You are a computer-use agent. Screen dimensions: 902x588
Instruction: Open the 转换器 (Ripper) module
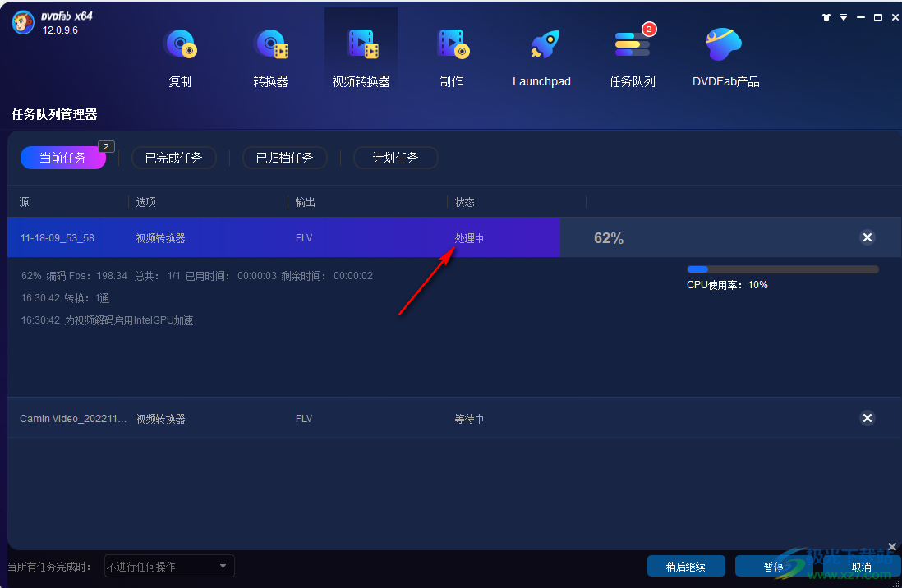point(270,57)
